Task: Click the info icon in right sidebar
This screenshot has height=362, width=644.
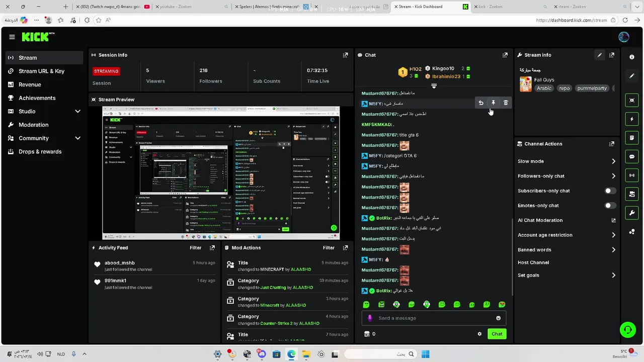Action: [x=632, y=57]
